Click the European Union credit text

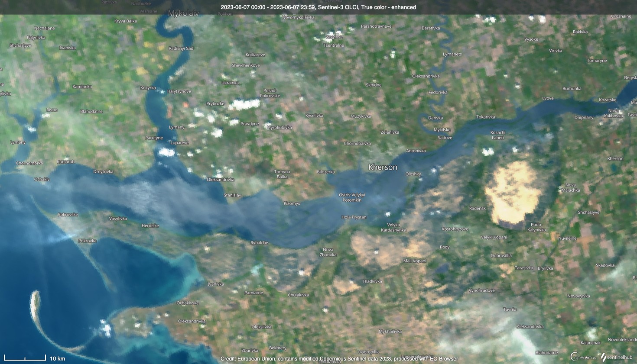[339, 358]
